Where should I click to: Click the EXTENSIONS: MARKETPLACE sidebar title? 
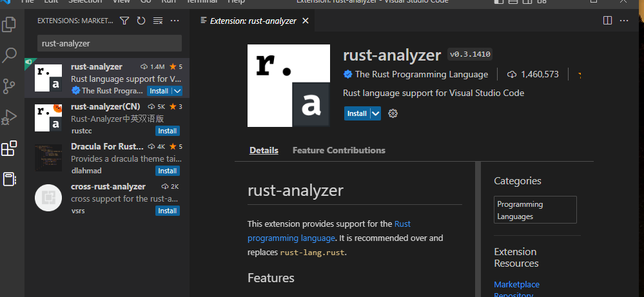coord(75,21)
